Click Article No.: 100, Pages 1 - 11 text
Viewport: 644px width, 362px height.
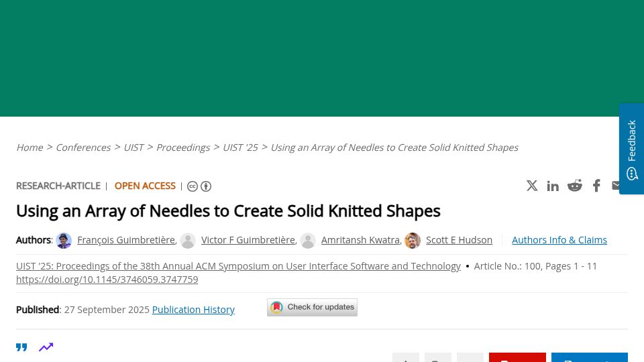535,266
